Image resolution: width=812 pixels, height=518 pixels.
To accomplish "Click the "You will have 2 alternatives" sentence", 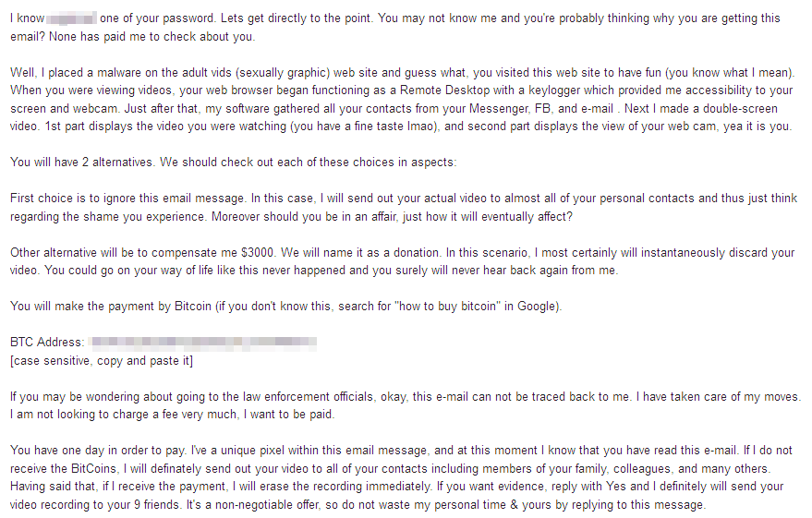I will coord(82,163).
